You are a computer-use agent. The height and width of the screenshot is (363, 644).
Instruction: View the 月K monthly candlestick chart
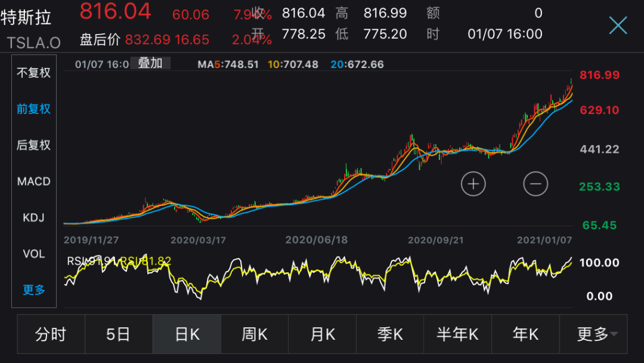pos(322,334)
